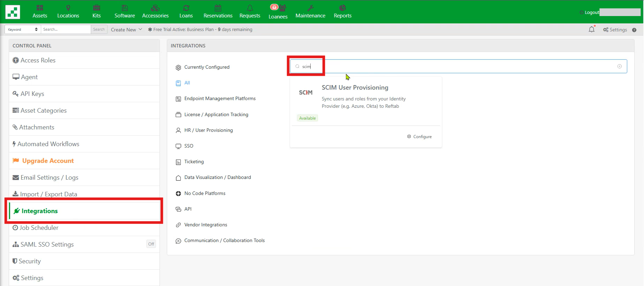Open API Keys in control panel
This screenshot has width=644, height=286.
pos(84,94)
